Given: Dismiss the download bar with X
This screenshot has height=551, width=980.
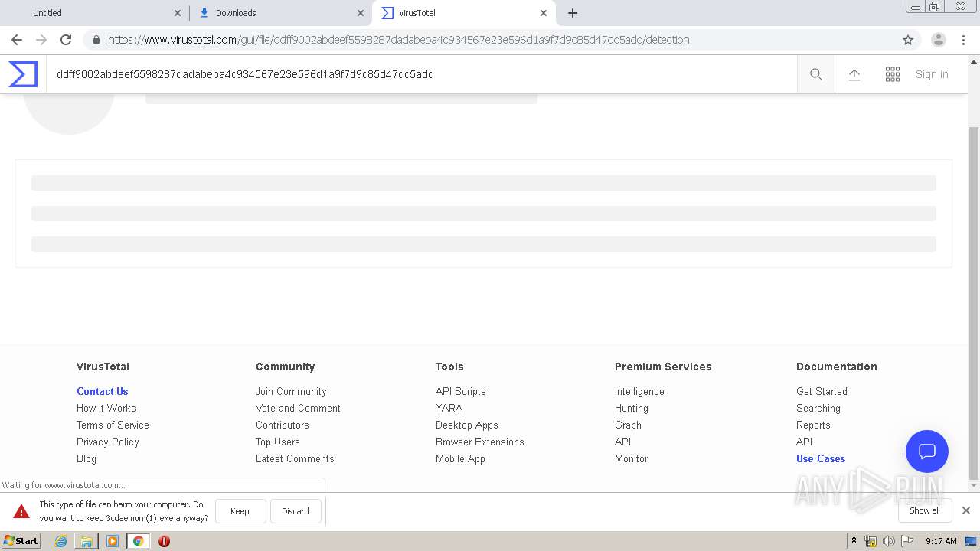Looking at the screenshot, I should pos(966,510).
